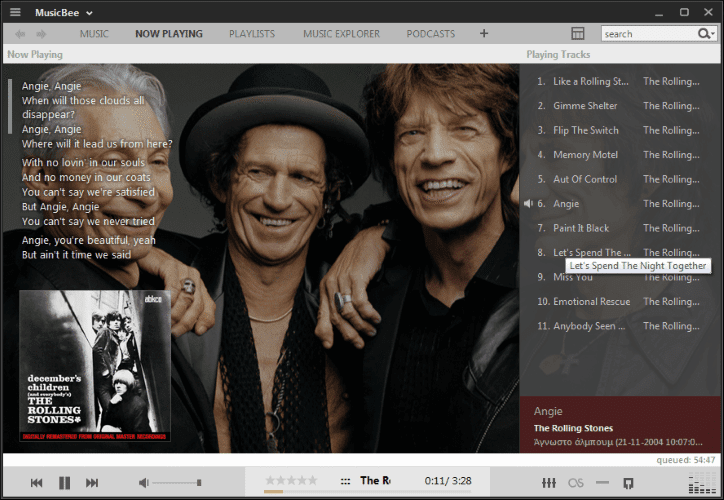Skip to the next track

(92, 483)
